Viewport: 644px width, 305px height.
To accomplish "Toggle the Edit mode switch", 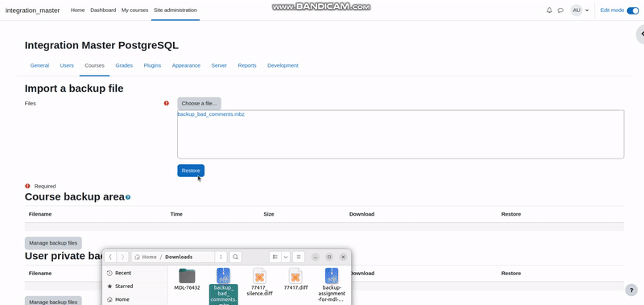I will (633, 10).
